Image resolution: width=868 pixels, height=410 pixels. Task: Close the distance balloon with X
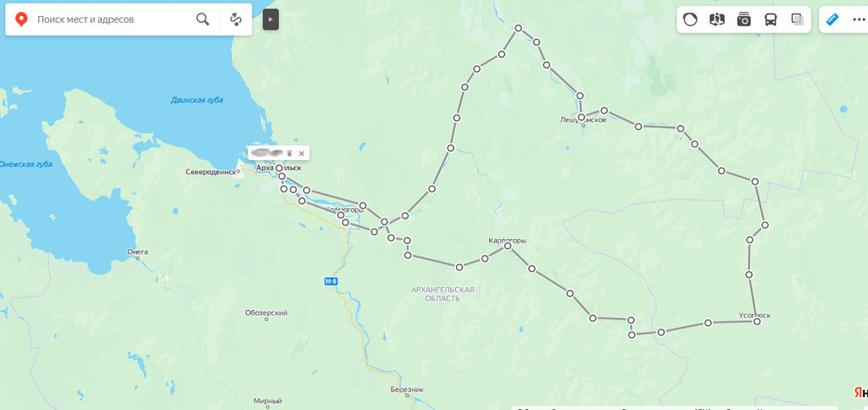point(302,153)
